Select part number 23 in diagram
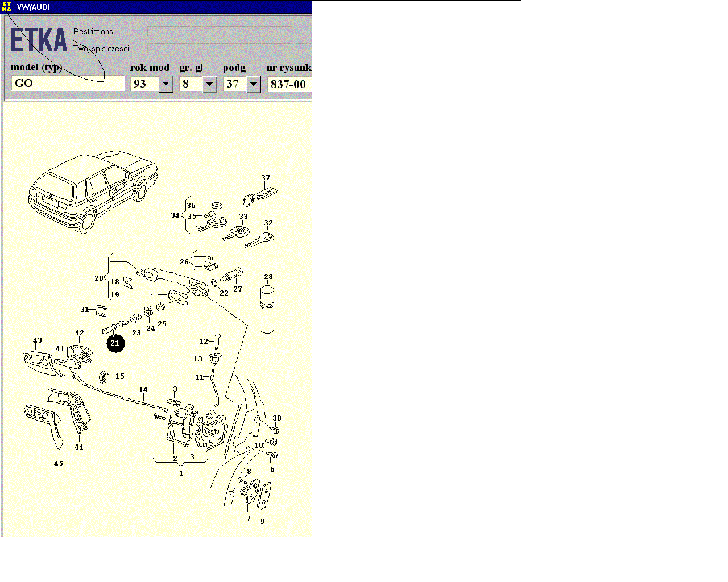The height and width of the screenshot is (582, 728). tap(136, 333)
